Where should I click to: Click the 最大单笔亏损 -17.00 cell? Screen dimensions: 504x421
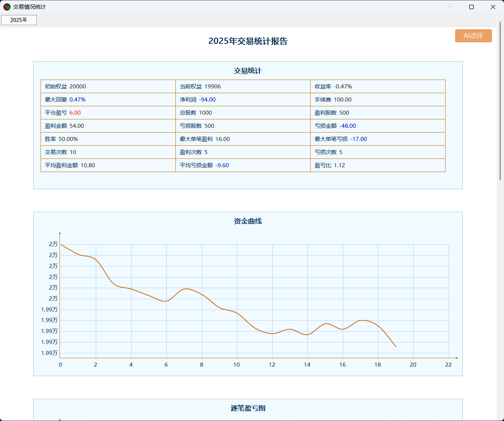378,139
